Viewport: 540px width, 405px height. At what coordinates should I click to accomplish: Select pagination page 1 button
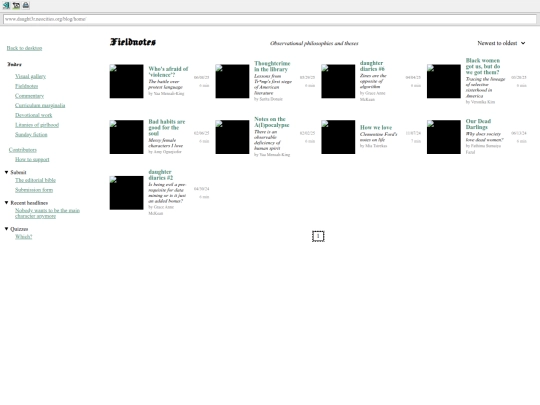coord(318,236)
